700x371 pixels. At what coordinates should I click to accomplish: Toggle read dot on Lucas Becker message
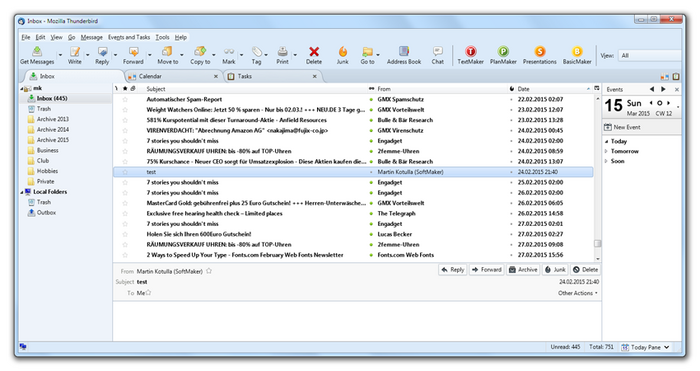(x=371, y=234)
